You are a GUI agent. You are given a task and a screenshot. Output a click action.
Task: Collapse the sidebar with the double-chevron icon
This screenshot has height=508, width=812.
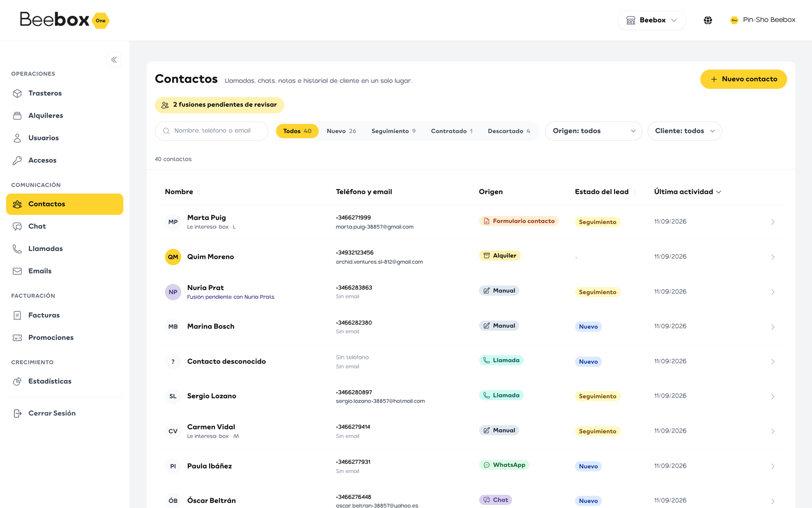pyautogui.click(x=114, y=59)
